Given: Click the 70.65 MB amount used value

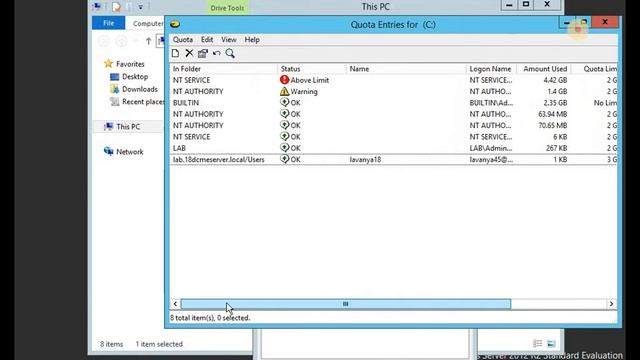Looking at the screenshot, I should 553,125.
